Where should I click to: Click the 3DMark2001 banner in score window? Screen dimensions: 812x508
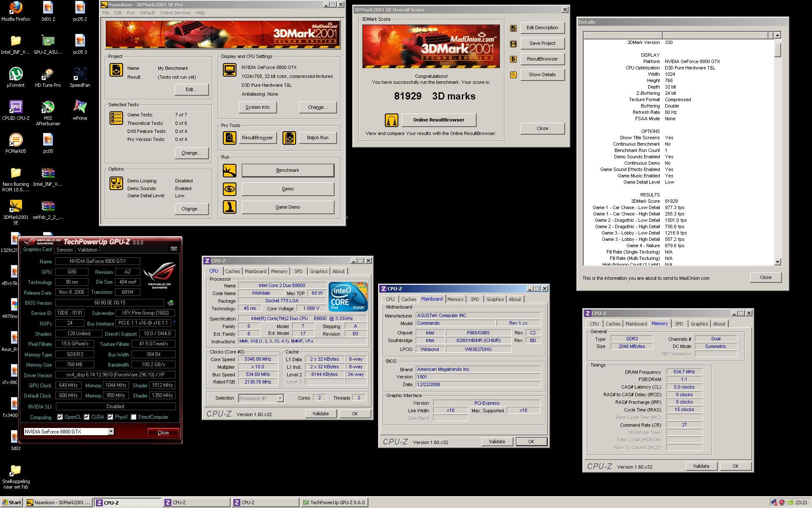coord(431,46)
